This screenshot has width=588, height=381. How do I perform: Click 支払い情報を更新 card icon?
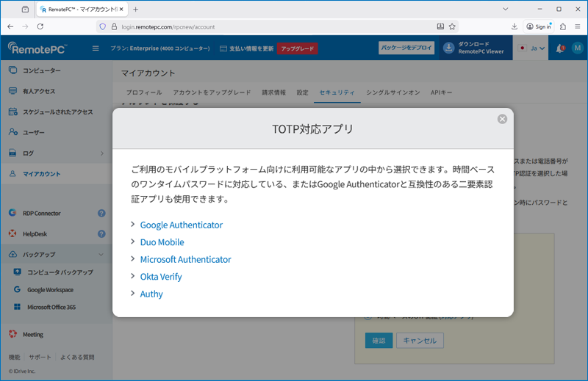click(x=223, y=48)
